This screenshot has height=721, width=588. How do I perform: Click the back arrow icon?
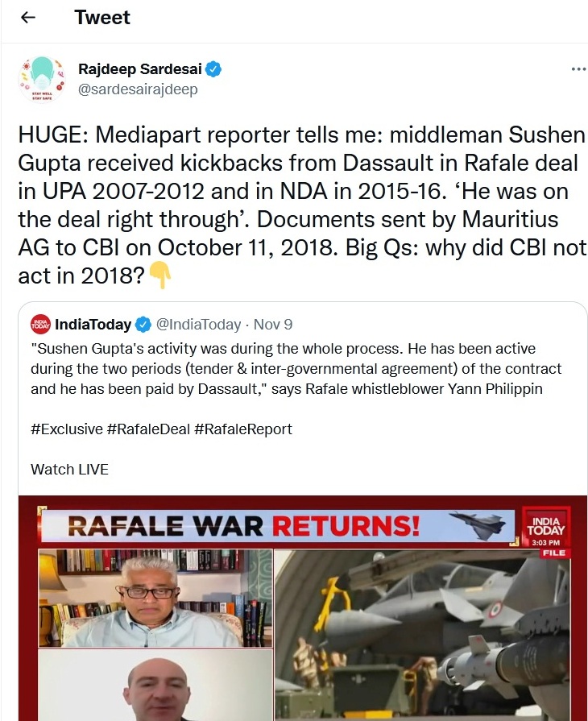pos(28,18)
